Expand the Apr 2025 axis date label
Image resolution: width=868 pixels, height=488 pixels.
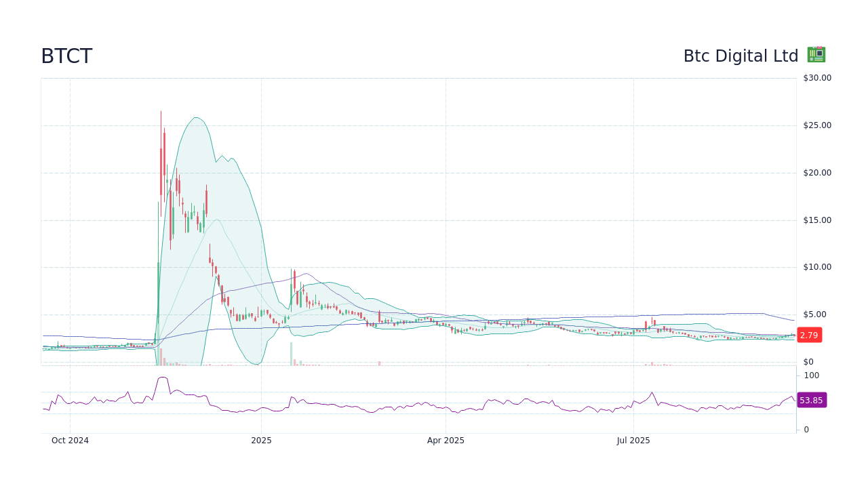[446, 441]
